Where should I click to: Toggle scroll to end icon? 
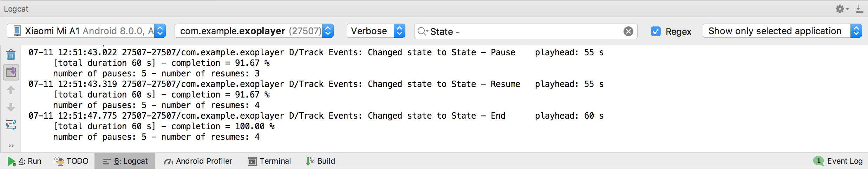(11, 72)
